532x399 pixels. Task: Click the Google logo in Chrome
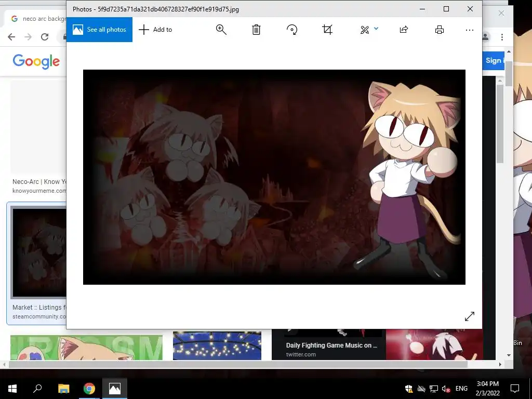pos(36,61)
